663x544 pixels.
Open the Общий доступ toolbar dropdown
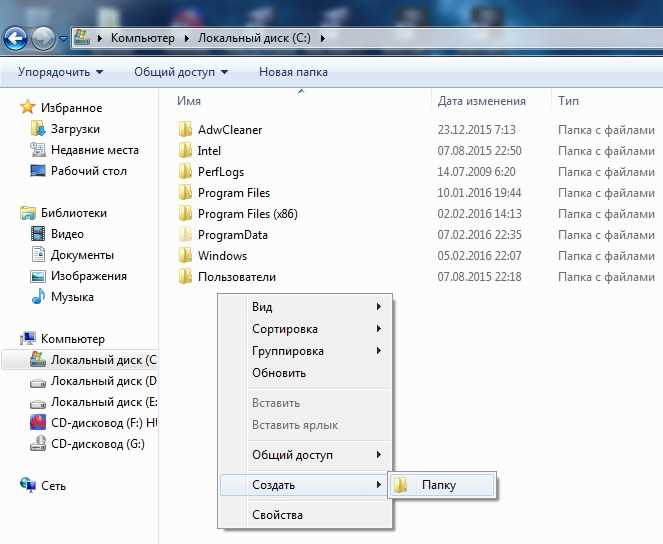pyautogui.click(x=181, y=72)
